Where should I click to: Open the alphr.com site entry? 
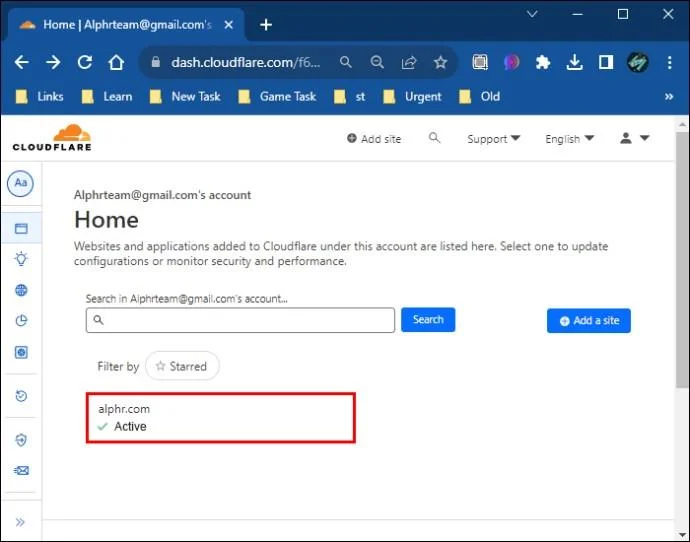tap(220, 417)
